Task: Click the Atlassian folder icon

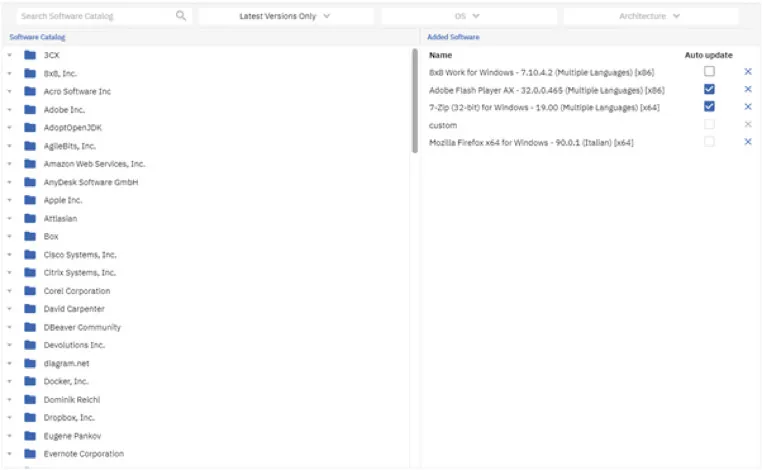Action: tap(30, 218)
